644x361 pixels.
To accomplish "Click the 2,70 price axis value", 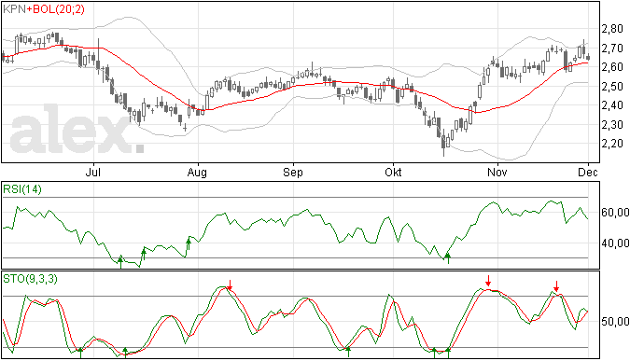I will [x=612, y=49].
